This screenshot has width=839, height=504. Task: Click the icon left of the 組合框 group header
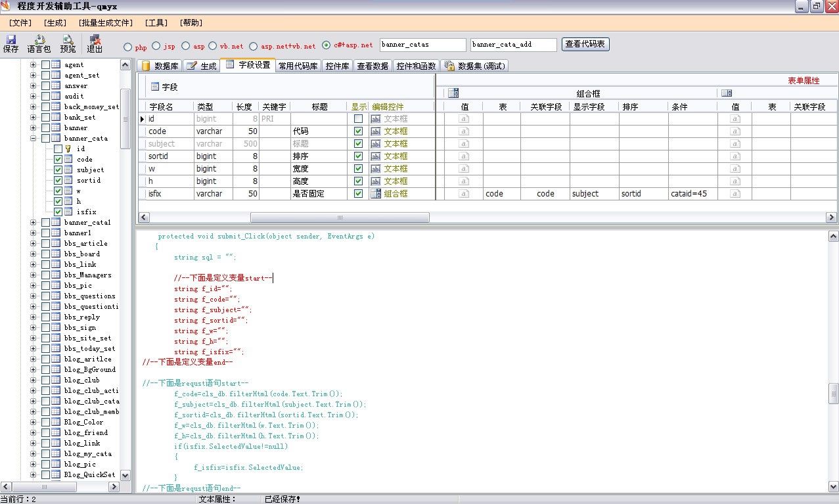click(453, 93)
